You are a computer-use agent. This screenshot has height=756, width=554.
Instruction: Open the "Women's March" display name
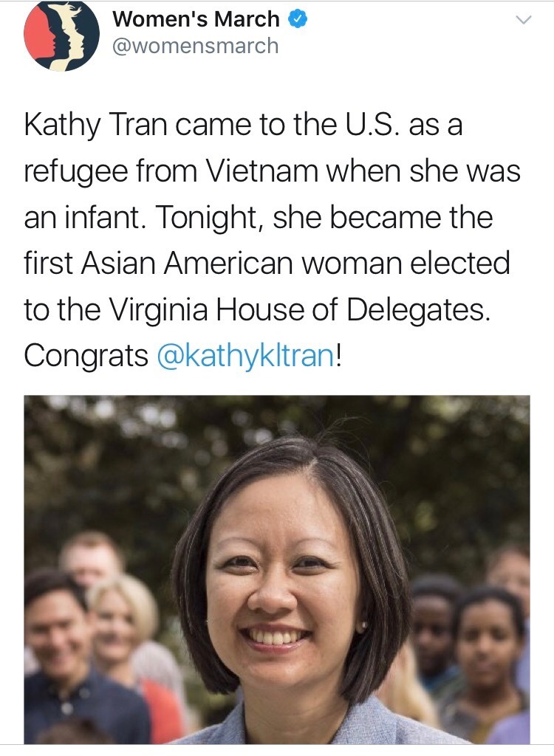click(196, 20)
